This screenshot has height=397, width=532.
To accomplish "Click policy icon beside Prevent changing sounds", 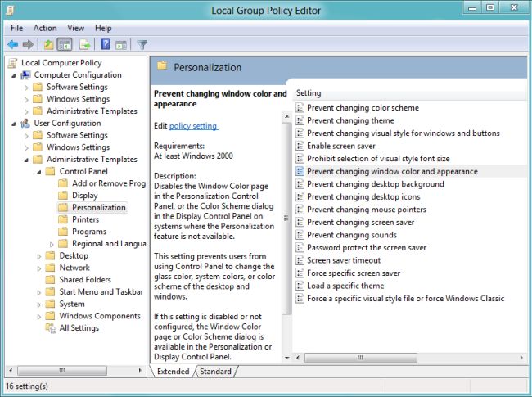I will [x=300, y=235].
